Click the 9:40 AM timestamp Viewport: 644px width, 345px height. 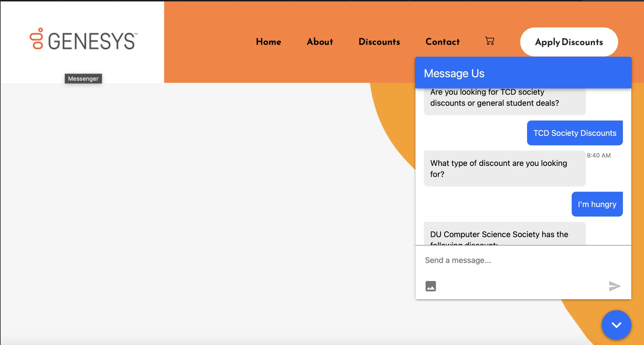[598, 155]
